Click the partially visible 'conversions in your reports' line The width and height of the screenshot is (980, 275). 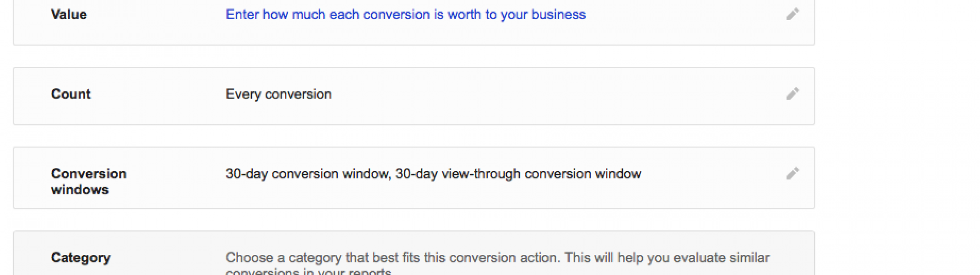309,271
